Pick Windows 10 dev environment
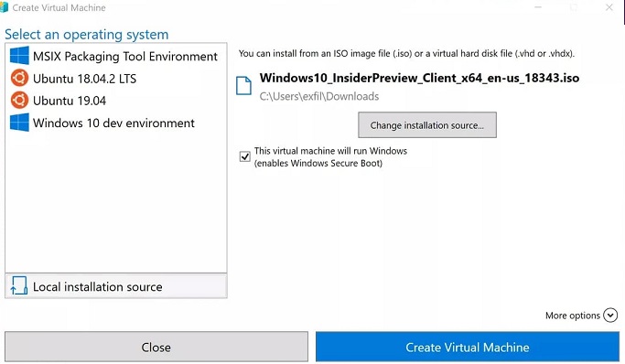 click(116, 123)
